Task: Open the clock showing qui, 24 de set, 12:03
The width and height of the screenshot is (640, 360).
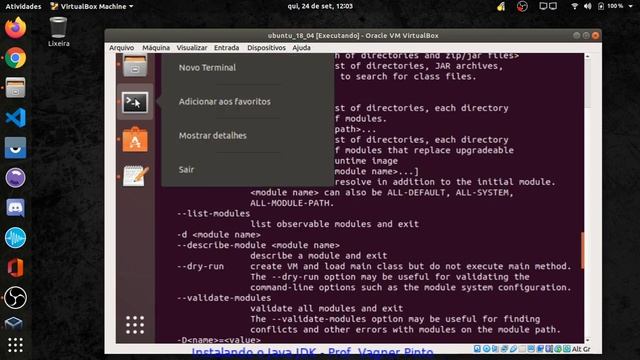Action: point(320,6)
